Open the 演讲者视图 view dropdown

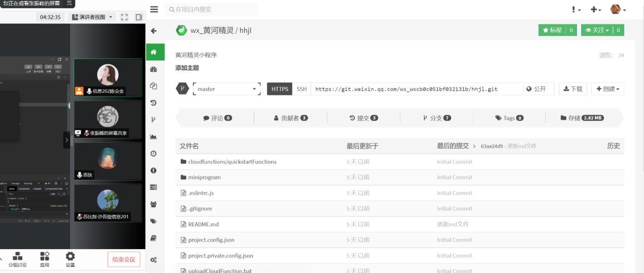click(92, 17)
